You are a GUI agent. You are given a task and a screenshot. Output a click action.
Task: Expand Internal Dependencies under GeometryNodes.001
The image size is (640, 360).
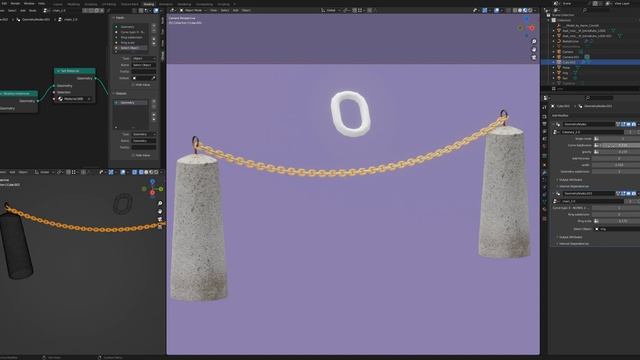coord(573,244)
